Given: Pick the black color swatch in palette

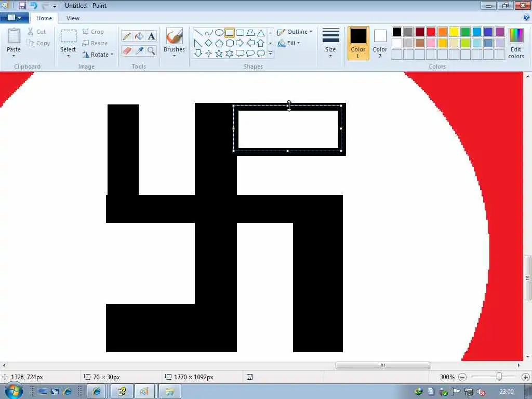Looking at the screenshot, I should 397,32.
